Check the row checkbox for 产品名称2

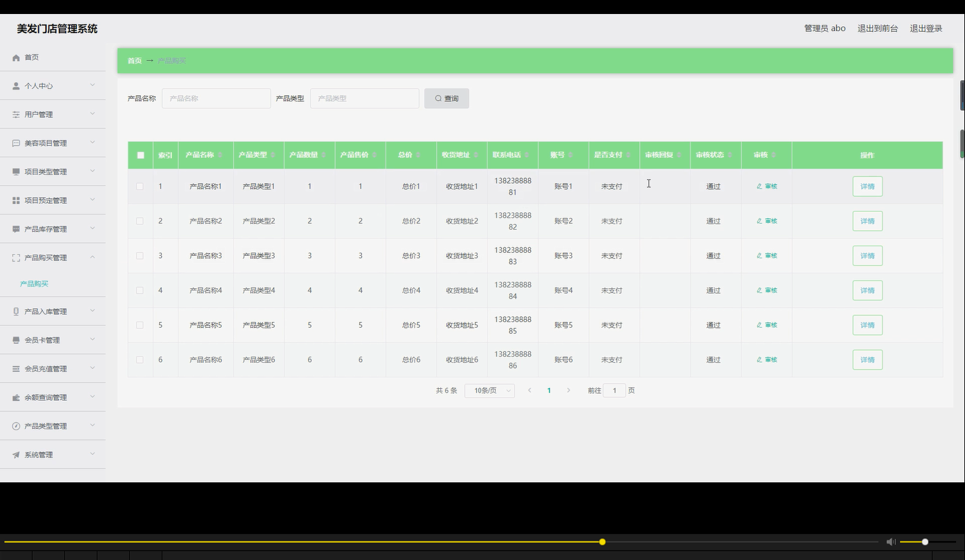140,221
